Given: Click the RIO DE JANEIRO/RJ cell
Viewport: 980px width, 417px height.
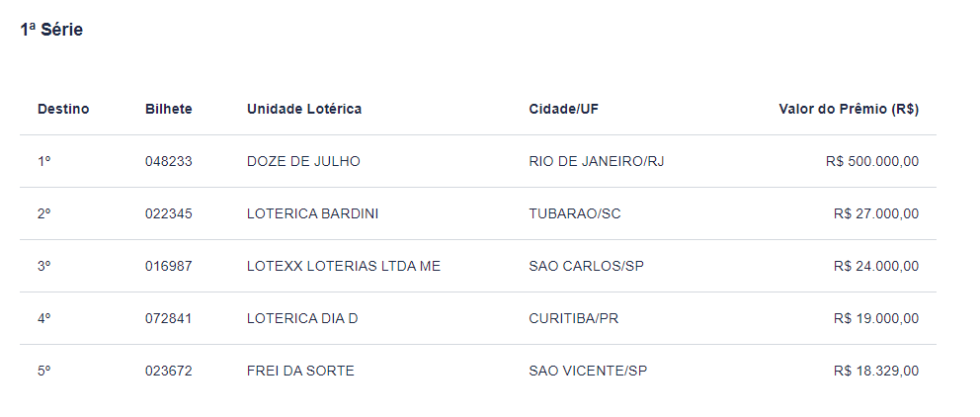Looking at the screenshot, I should 597,161.
